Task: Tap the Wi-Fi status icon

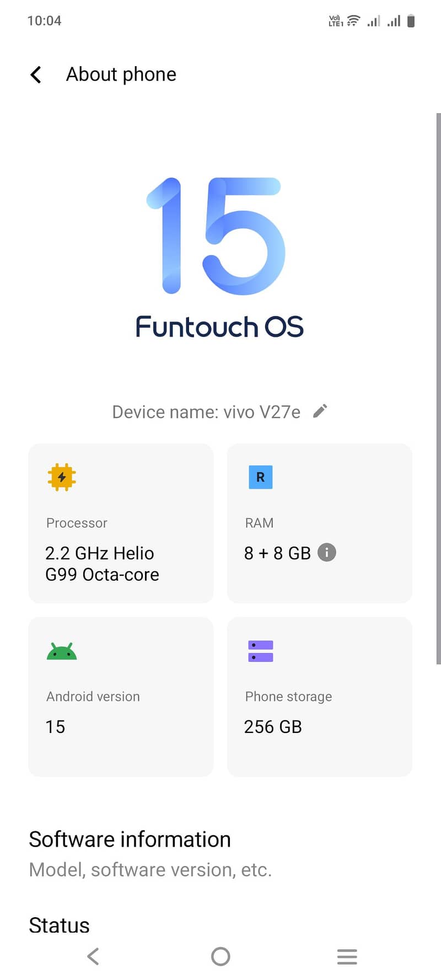Action: pyautogui.click(x=353, y=21)
